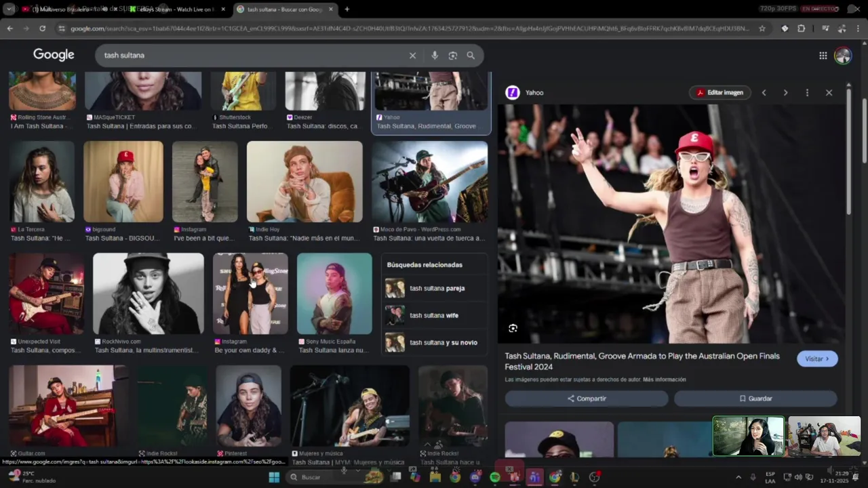
Task: Open the tab search dropdown arrow
Action: pos(9,9)
